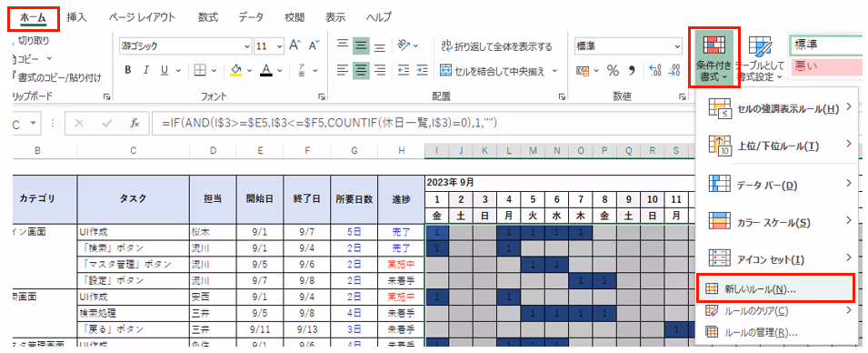Click セルを結合して中央揃え button
868x353 pixels.
coord(492,71)
